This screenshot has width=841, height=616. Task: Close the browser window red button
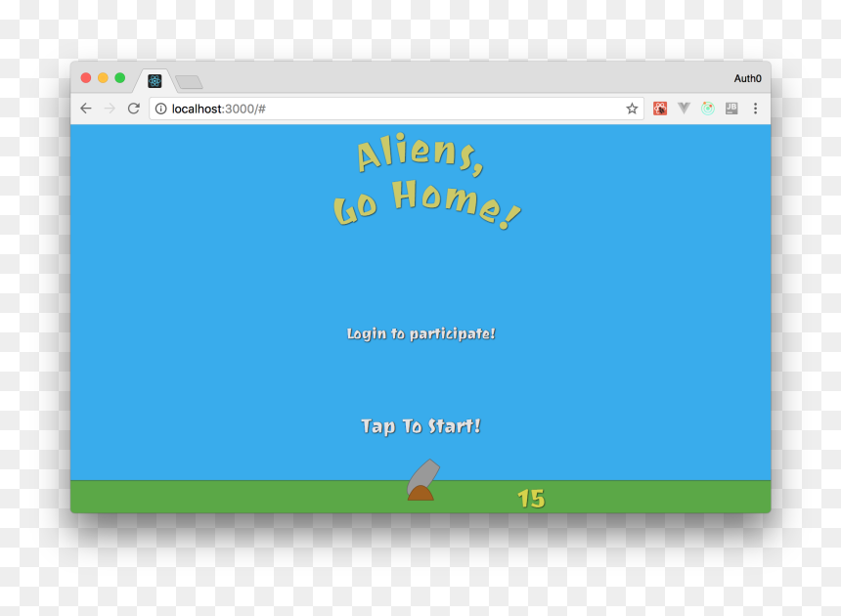coord(86,78)
